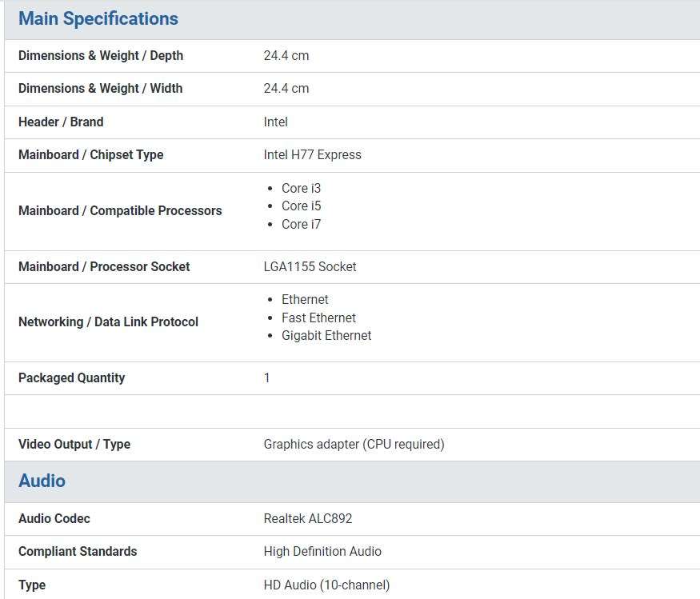Select the Intel brand value
Viewport: 700px width, 599px height.
pyautogui.click(x=275, y=122)
